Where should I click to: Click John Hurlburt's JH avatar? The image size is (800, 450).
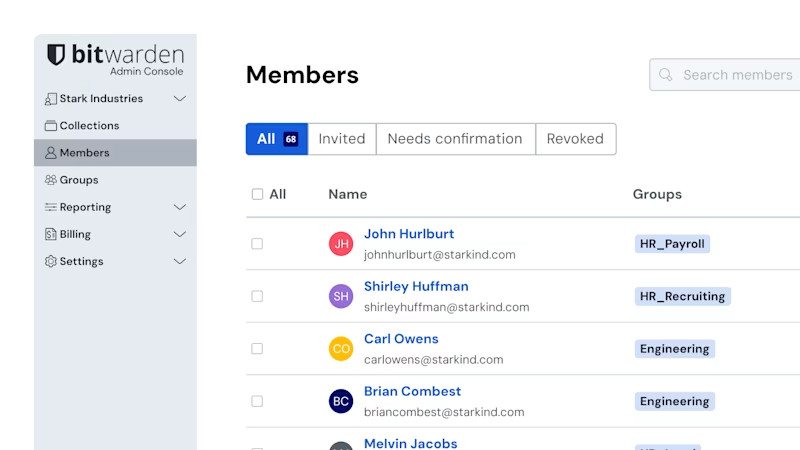[x=341, y=244]
